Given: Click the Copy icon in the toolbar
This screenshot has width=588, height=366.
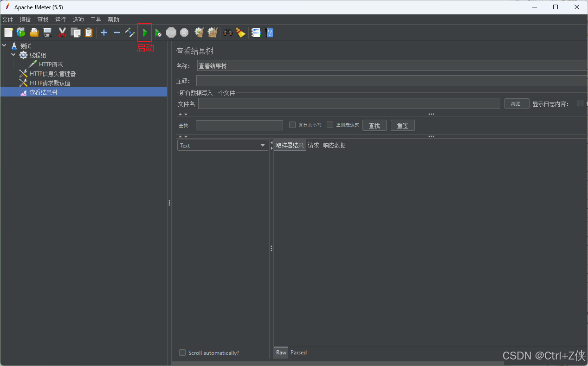Looking at the screenshot, I should tap(76, 32).
